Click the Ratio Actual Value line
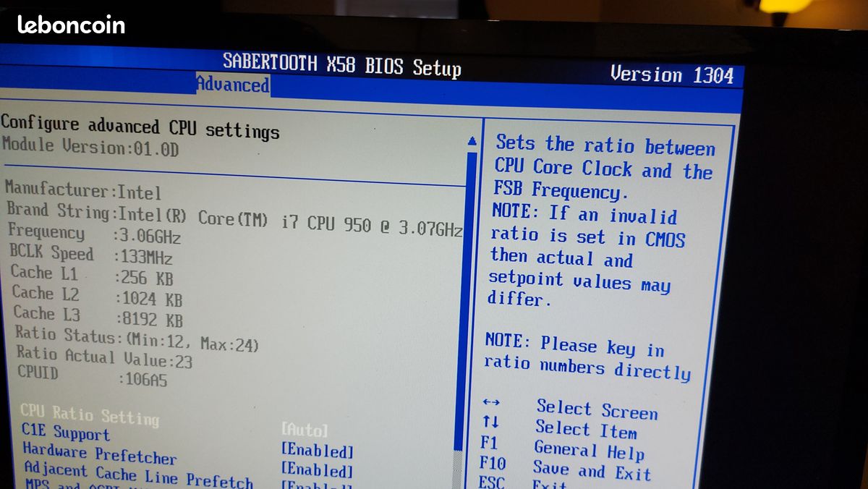The height and width of the screenshot is (489, 868). click(104, 357)
